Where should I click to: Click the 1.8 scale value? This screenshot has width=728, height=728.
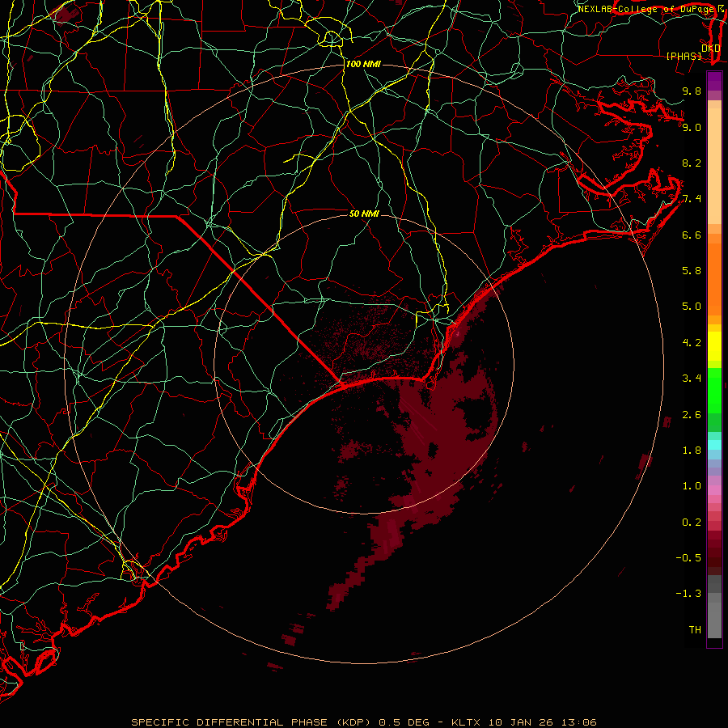[x=692, y=451]
